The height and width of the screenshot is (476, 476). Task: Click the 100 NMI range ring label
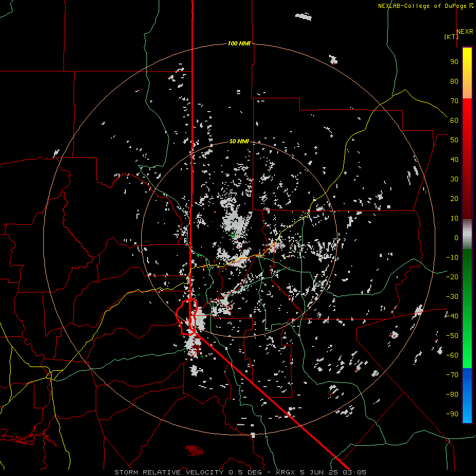click(x=239, y=44)
